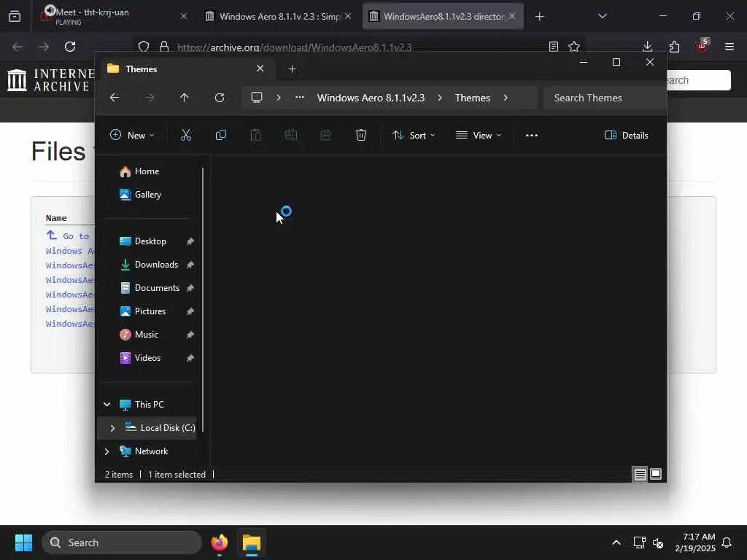The height and width of the screenshot is (560, 747).
Task: Open Firefox extensions puzzle icon
Action: point(674,47)
